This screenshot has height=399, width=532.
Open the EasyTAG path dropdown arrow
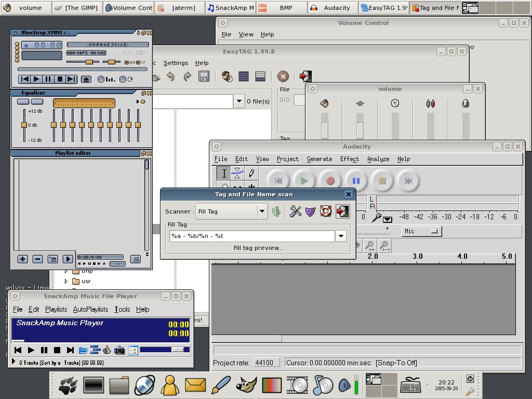point(239,101)
